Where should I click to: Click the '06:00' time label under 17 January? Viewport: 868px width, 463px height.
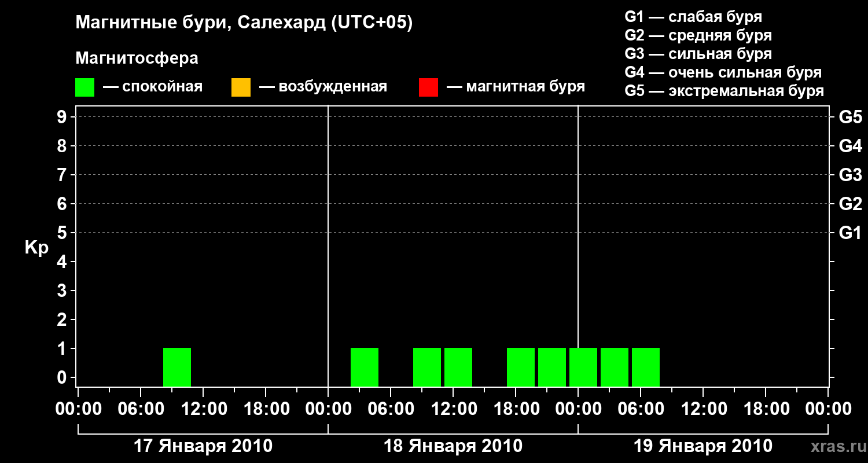tap(141, 409)
